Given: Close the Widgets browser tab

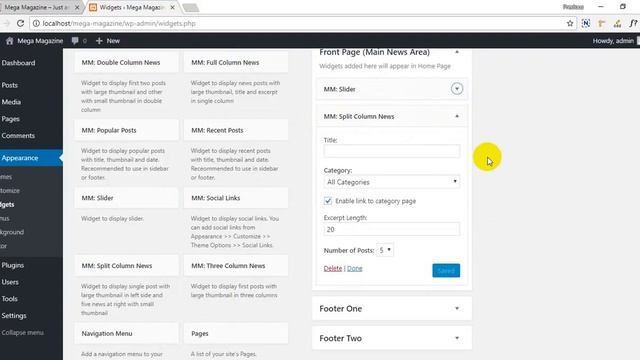Looking at the screenshot, I should coord(172,7).
